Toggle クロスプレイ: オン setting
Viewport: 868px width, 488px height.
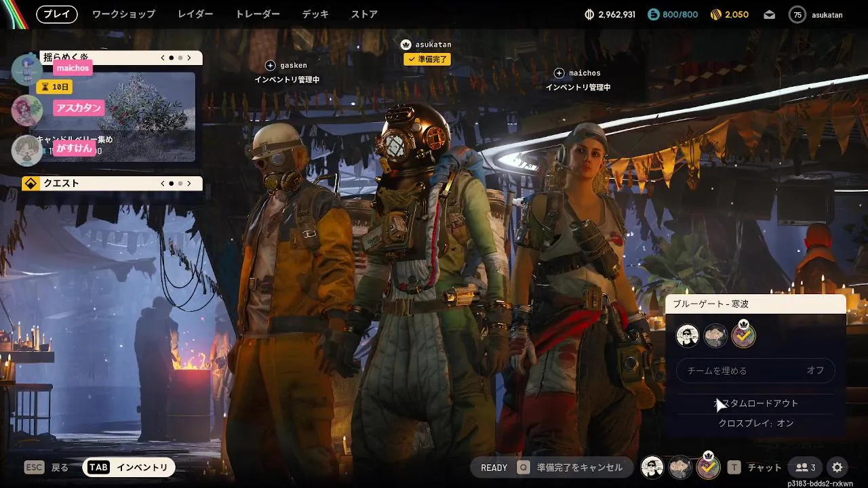(x=755, y=424)
